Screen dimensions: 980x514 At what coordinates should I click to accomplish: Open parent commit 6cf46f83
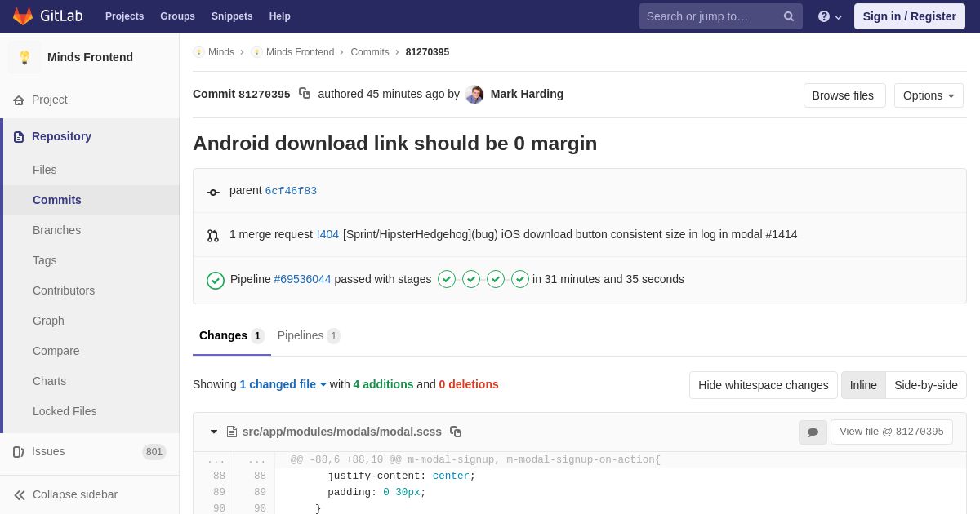[x=291, y=191]
